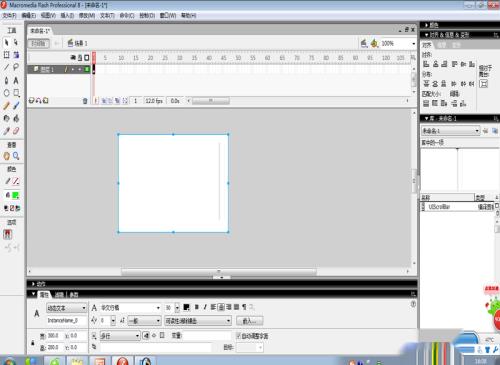
Task: Select the Eyedropper tool
Action: coord(6,131)
